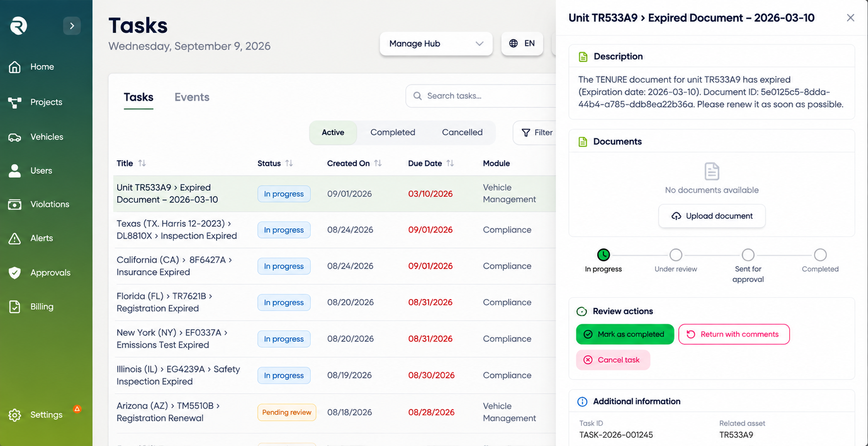Click the Under review step circle
868x446 pixels.
point(676,255)
